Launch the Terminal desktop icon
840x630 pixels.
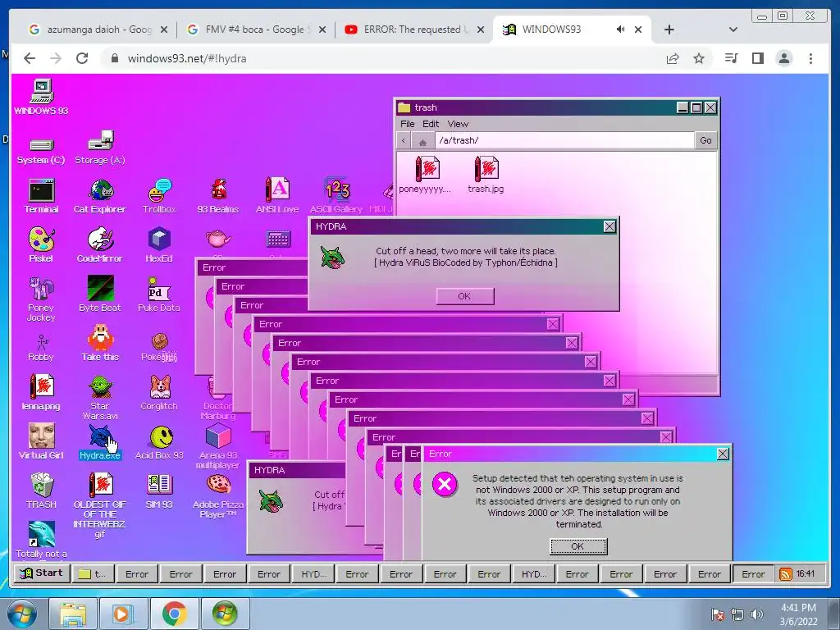[x=41, y=196]
